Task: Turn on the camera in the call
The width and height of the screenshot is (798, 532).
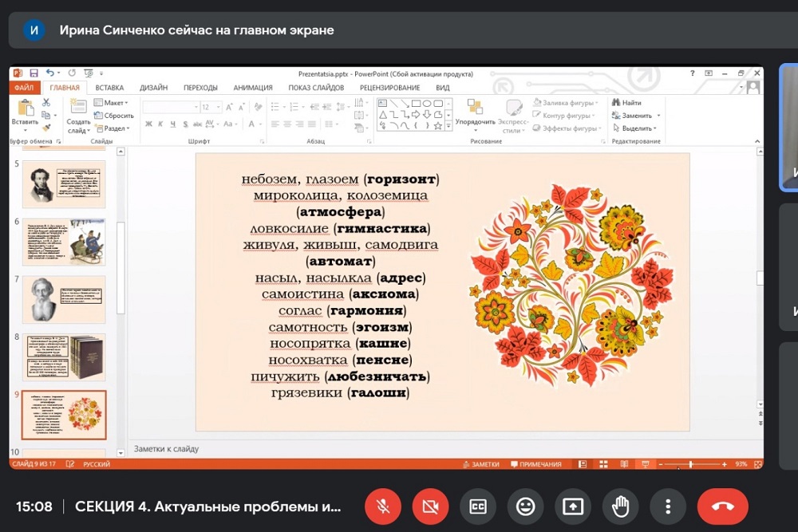Action: (431, 506)
